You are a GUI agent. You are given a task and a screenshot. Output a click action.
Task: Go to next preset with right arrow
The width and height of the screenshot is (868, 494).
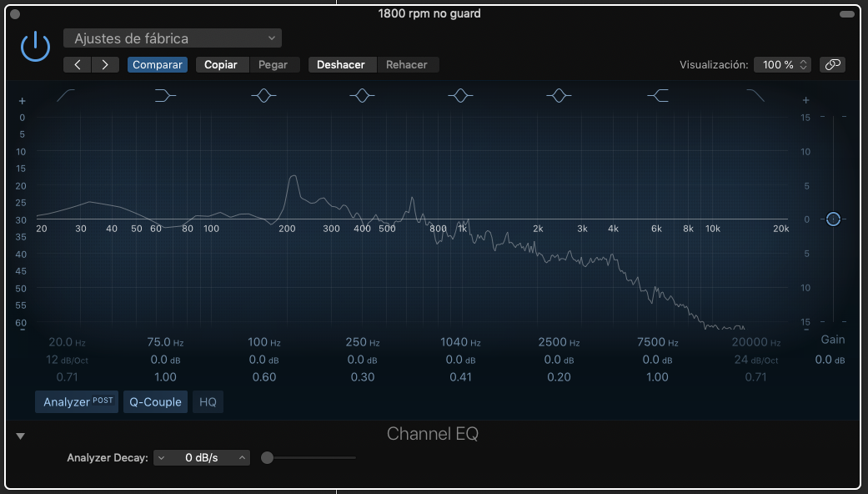pos(105,65)
